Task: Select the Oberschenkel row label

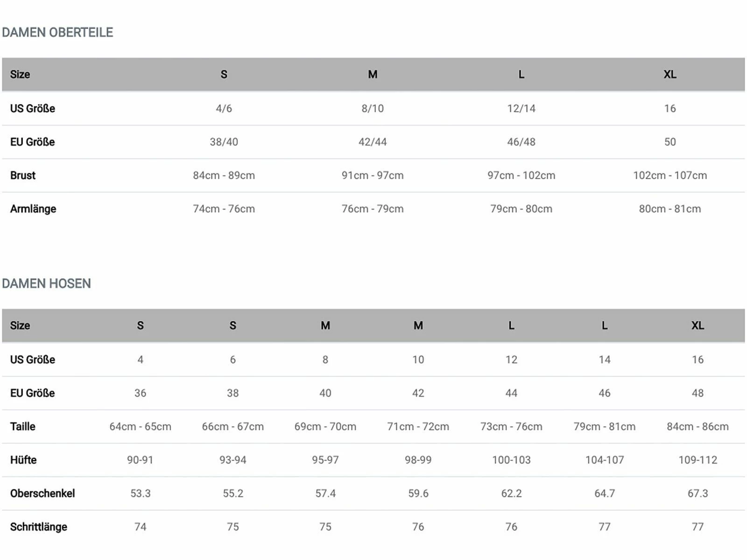Action: (42, 493)
